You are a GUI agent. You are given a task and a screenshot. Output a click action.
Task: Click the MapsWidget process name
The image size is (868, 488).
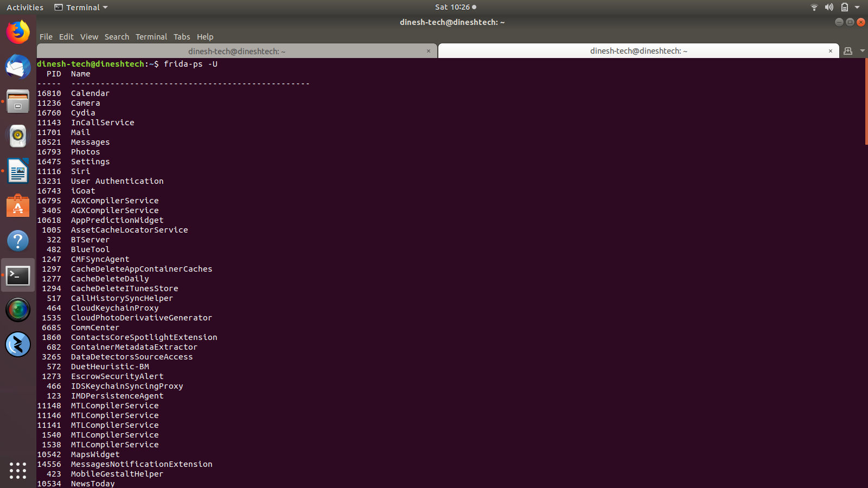click(95, 454)
